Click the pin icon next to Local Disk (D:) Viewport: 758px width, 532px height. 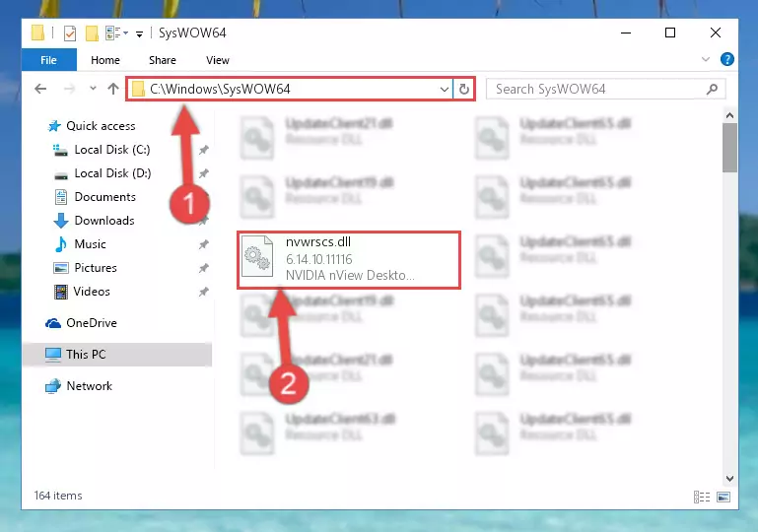pos(203,173)
